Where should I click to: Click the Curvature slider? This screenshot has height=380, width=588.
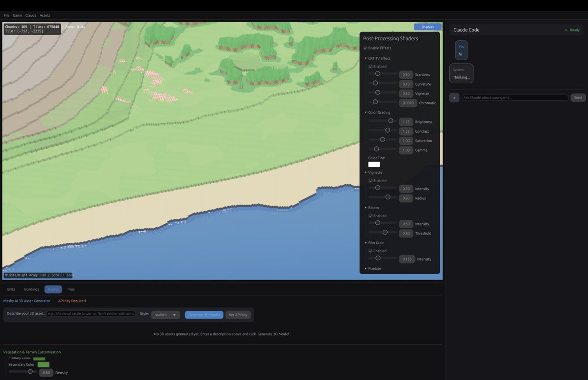pos(383,83)
